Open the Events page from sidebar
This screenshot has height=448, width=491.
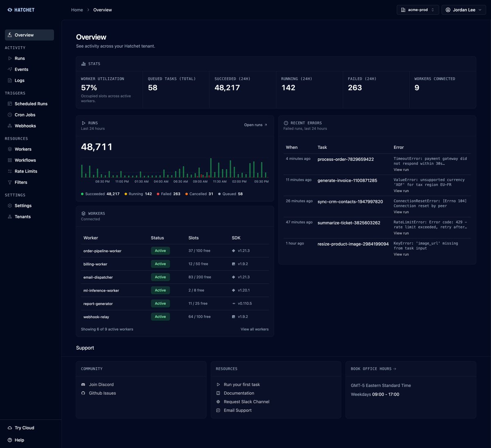[x=29, y=70]
